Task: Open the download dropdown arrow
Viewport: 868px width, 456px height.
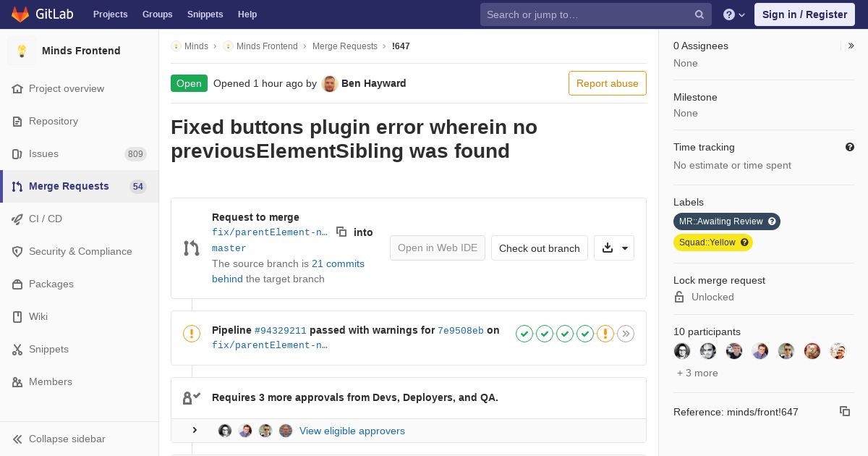Action: 614,248
